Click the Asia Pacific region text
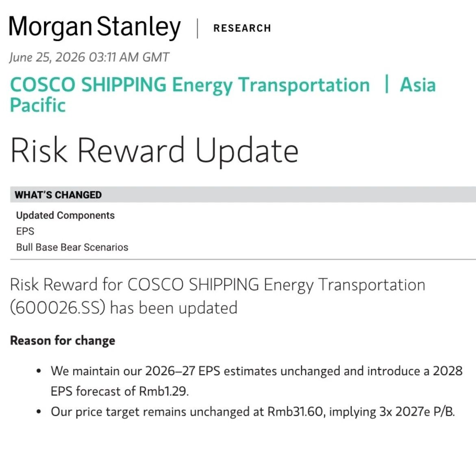The height and width of the screenshot is (476, 476). coord(223,94)
